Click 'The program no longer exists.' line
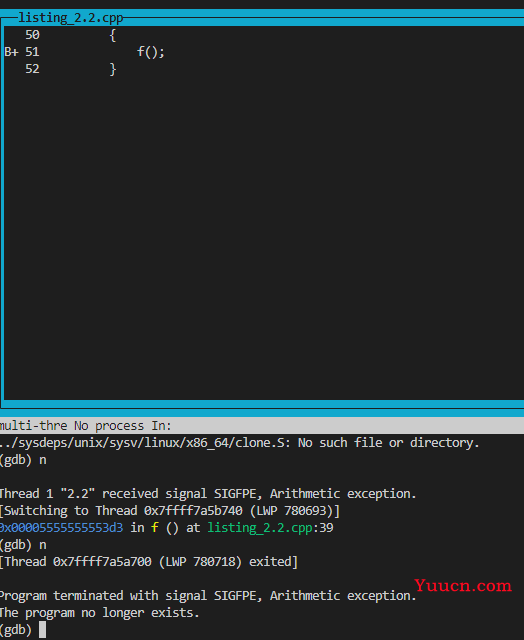 point(100,613)
